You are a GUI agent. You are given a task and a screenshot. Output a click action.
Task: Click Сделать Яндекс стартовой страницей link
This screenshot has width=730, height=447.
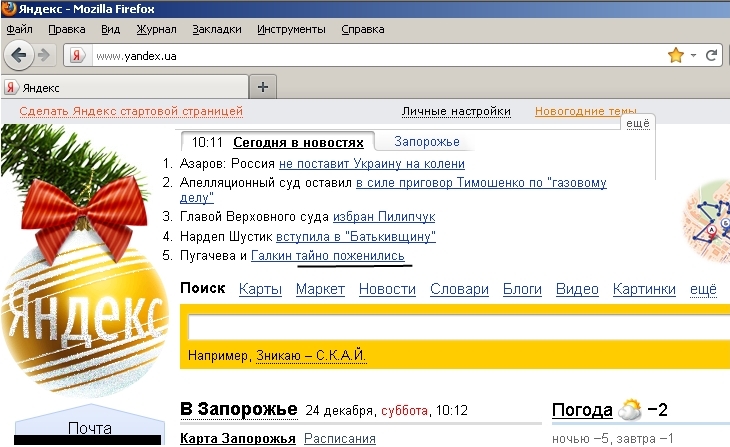tap(131, 112)
